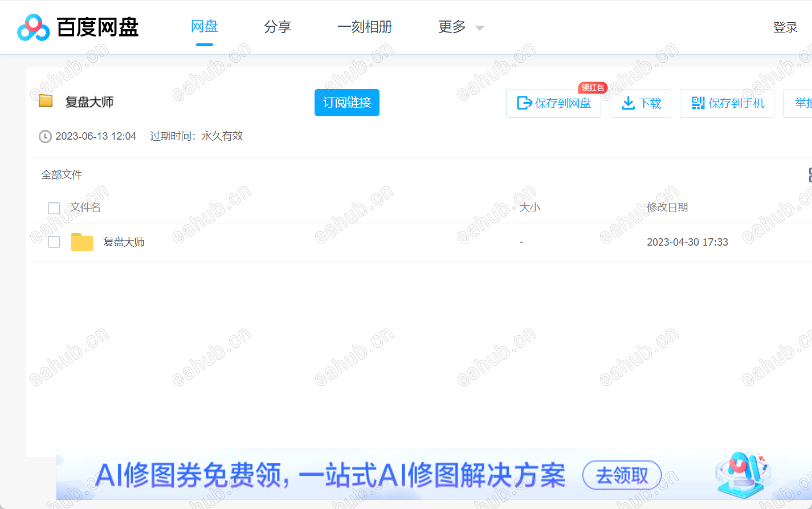Click the 订阅链接 button
The image size is (812, 509).
pos(347,103)
